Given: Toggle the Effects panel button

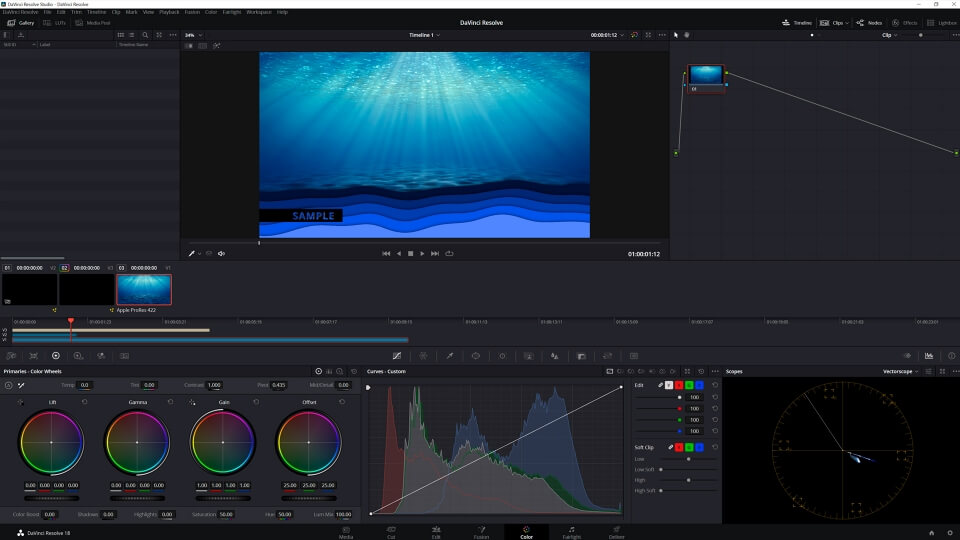Looking at the screenshot, I should point(905,23).
